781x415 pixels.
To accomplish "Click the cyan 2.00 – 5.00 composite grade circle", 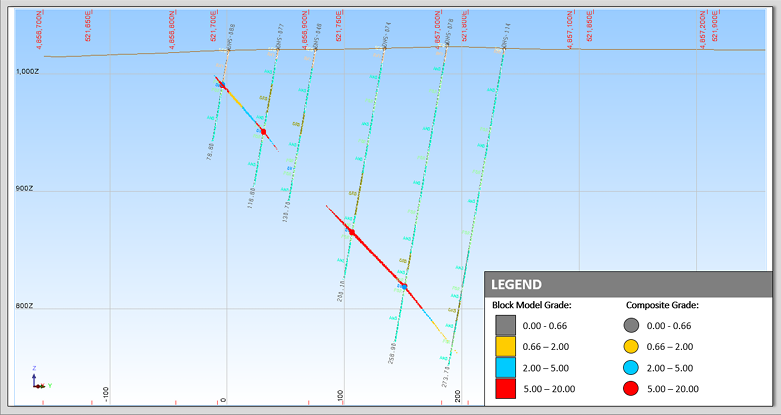I will [632, 367].
